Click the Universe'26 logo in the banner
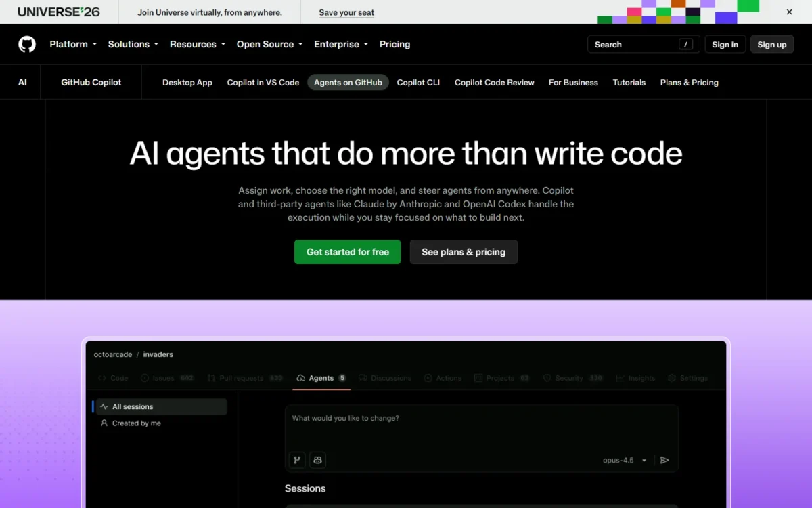The width and height of the screenshot is (812, 508). click(59, 12)
